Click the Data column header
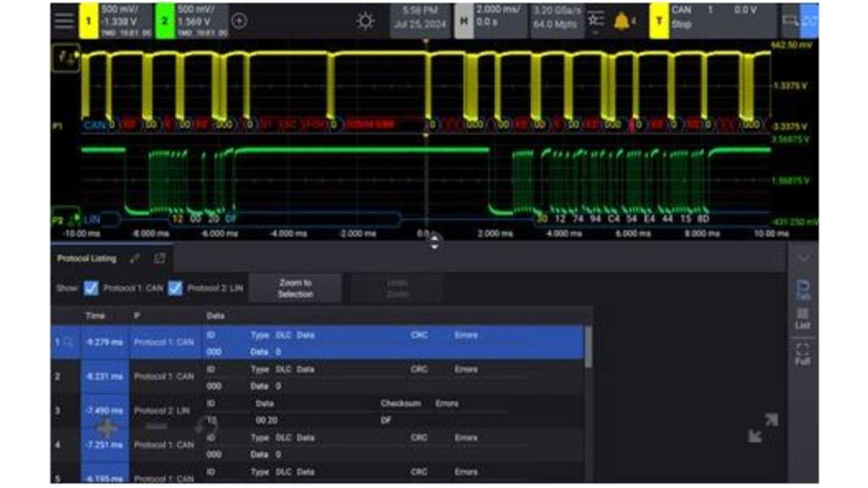This screenshot has width=868, height=488. click(x=216, y=316)
